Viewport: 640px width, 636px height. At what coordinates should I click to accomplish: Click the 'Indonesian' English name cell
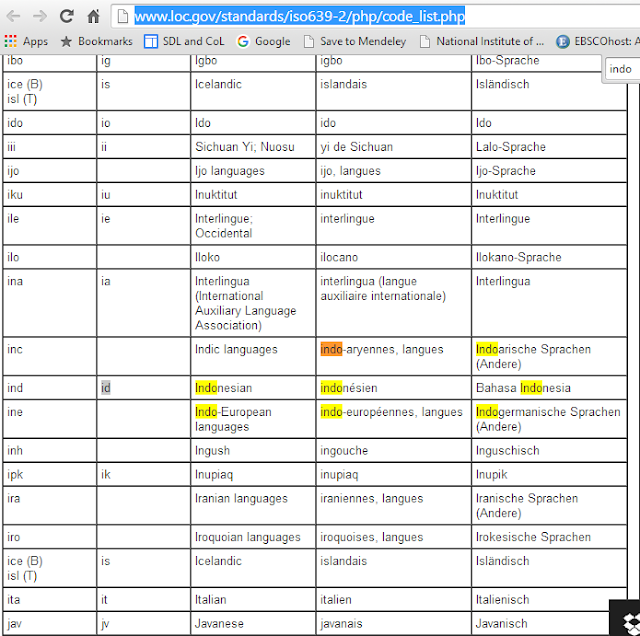[x=253, y=387]
